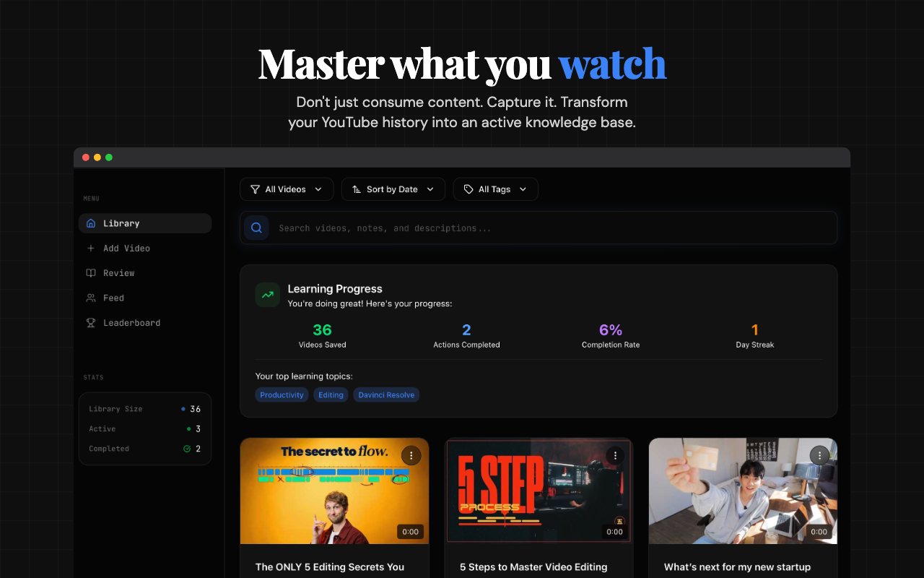The width and height of the screenshot is (924, 578).
Task: Click the Learning Progress trending-up icon
Action: point(267,294)
